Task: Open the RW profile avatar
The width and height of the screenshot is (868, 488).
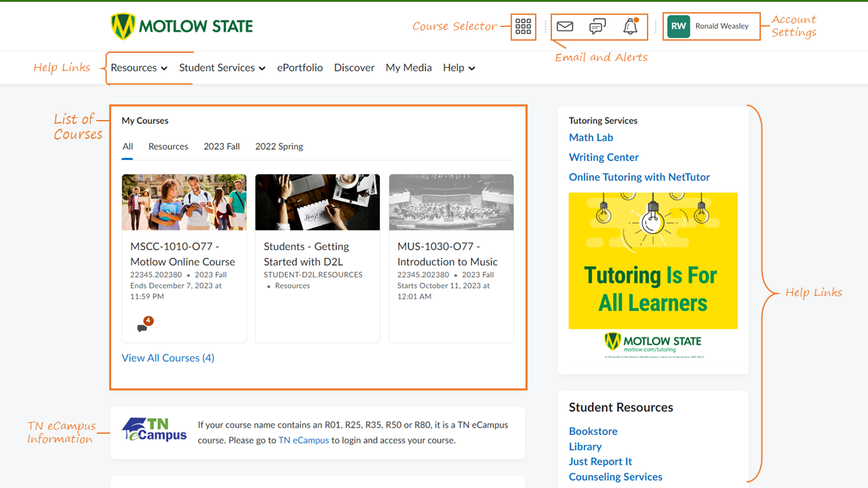Action: click(677, 26)
